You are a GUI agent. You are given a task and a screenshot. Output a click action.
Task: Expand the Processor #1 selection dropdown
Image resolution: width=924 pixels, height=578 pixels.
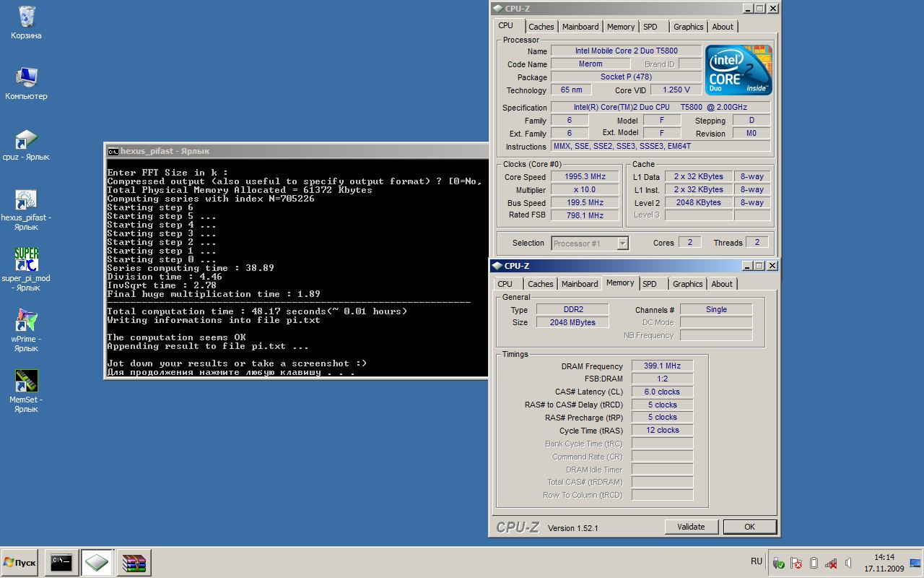(x=622, y=243)
